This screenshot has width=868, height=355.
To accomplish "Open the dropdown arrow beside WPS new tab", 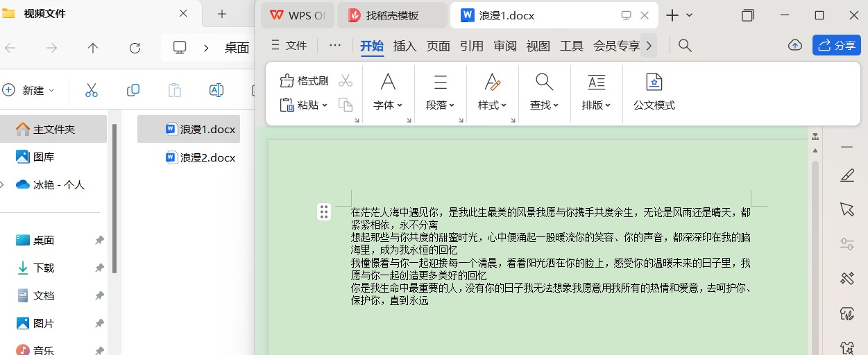I will coord(690,15).
